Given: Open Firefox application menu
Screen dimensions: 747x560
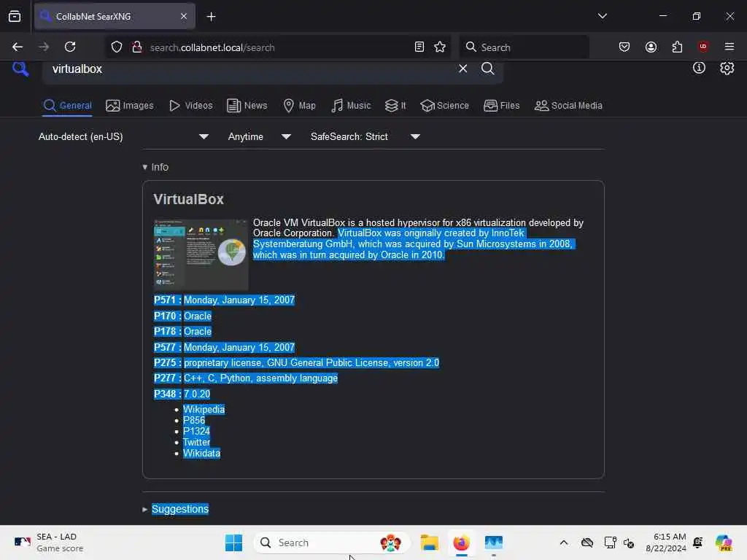Looking at the screenshot, I should [729, 47].
